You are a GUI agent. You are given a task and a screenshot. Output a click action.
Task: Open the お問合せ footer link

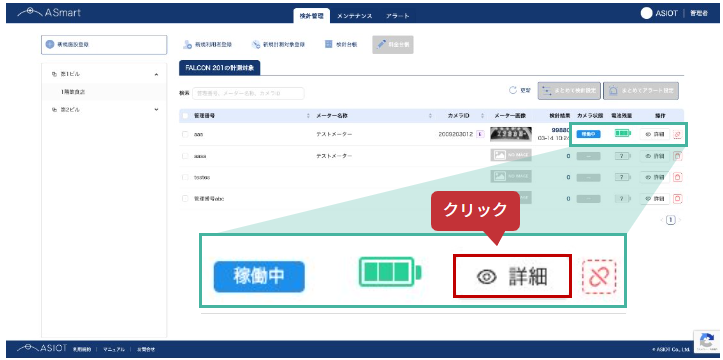point(145,349)
